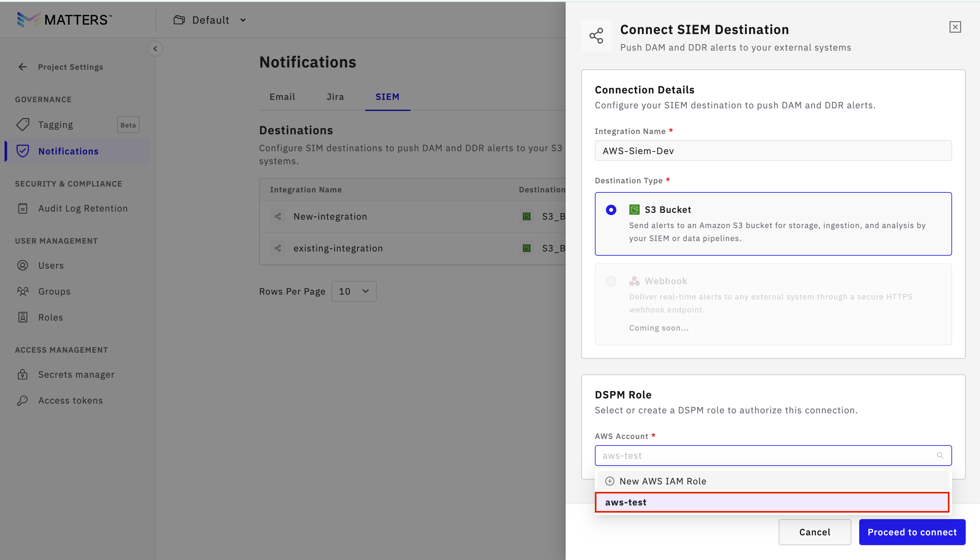Expand the Rows Per Page dropdown
The image size is (980, 560).
click(x=353, y=292)
